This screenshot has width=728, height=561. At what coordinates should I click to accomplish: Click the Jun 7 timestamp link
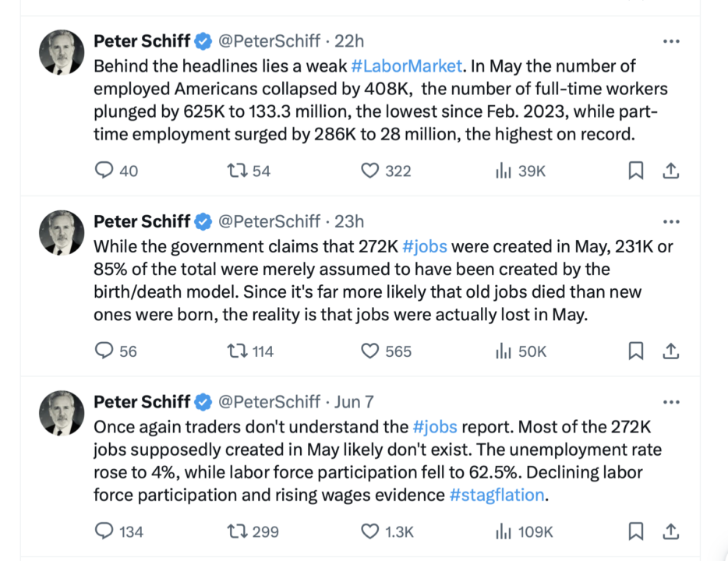(x=354, y=402)
